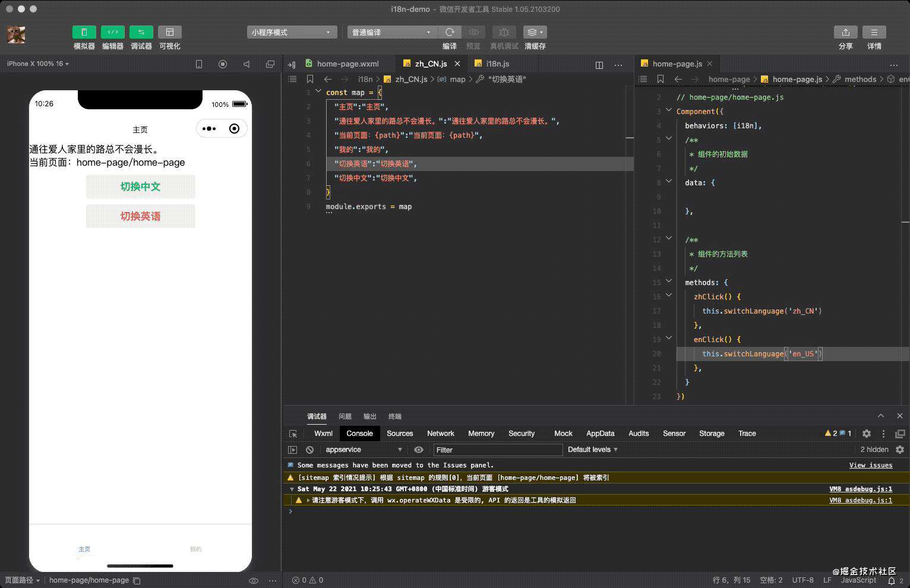Open the mini program mode dropdown
The height and width of the screenshot is (588, 910).
click(292, 32)
